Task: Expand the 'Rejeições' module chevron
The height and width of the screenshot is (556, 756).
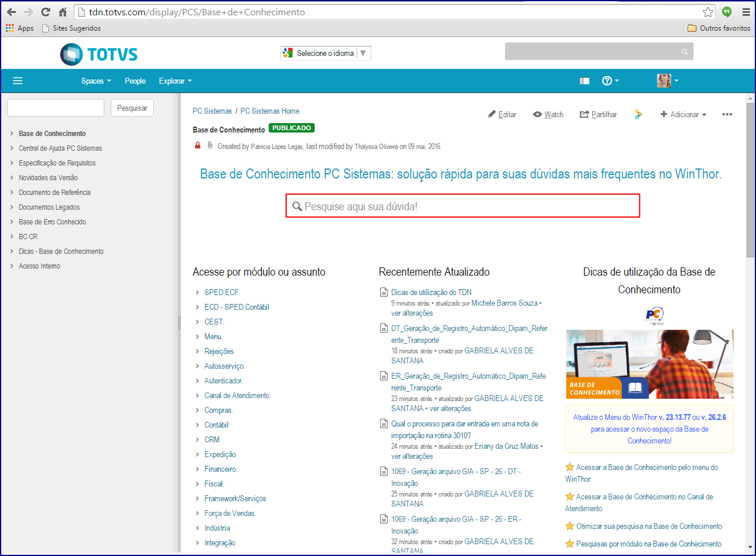Action: tap(197, 351)
